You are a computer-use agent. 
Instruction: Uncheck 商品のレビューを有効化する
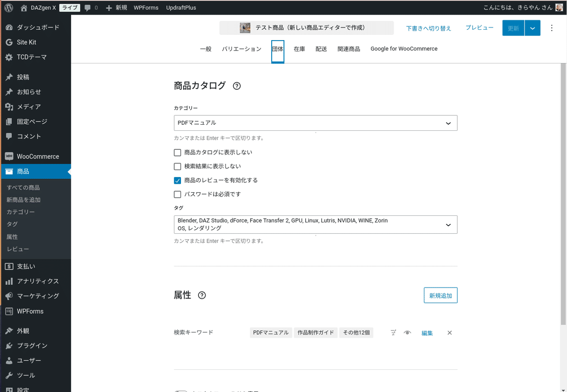(178, 180)
